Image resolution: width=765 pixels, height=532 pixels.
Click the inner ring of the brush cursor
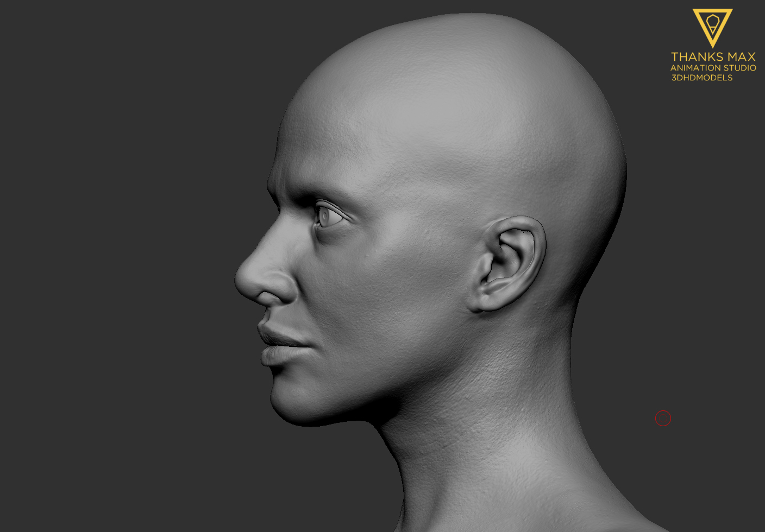664,419
